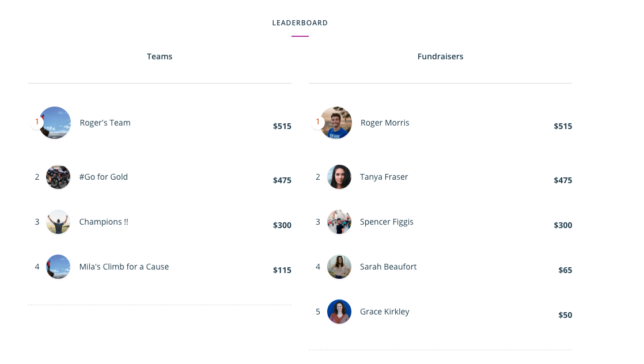Click Roger Morris profile photo
The width and height of the screenshot is (644, 364).
[x=336, y=123]
